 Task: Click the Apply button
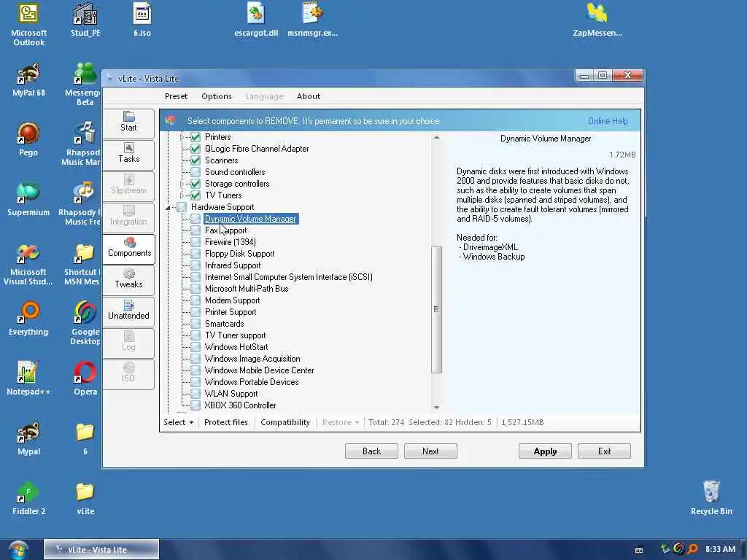click(x=545, y=451)
